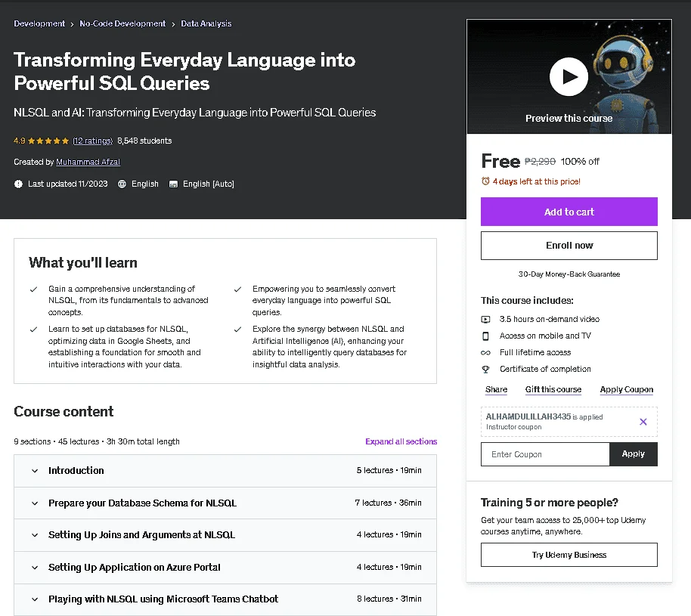Click the Preview this course thumbnail text

coord(569,119)
